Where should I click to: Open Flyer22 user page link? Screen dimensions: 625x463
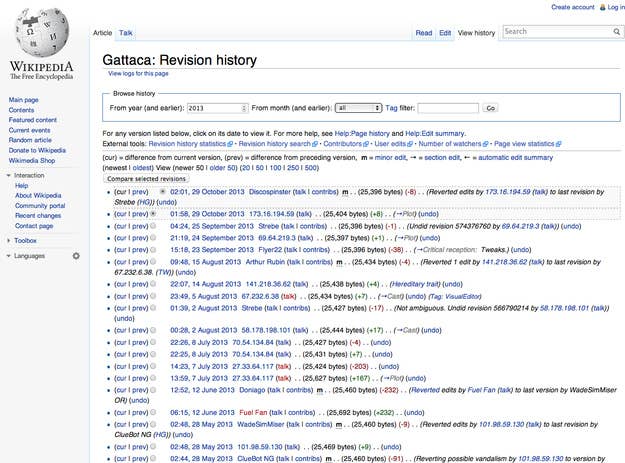point(270,250)
